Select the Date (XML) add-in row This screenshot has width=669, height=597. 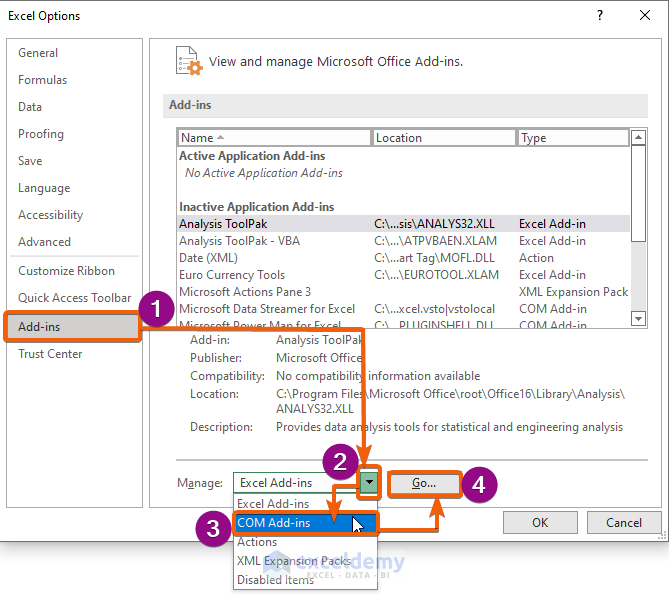403,258
